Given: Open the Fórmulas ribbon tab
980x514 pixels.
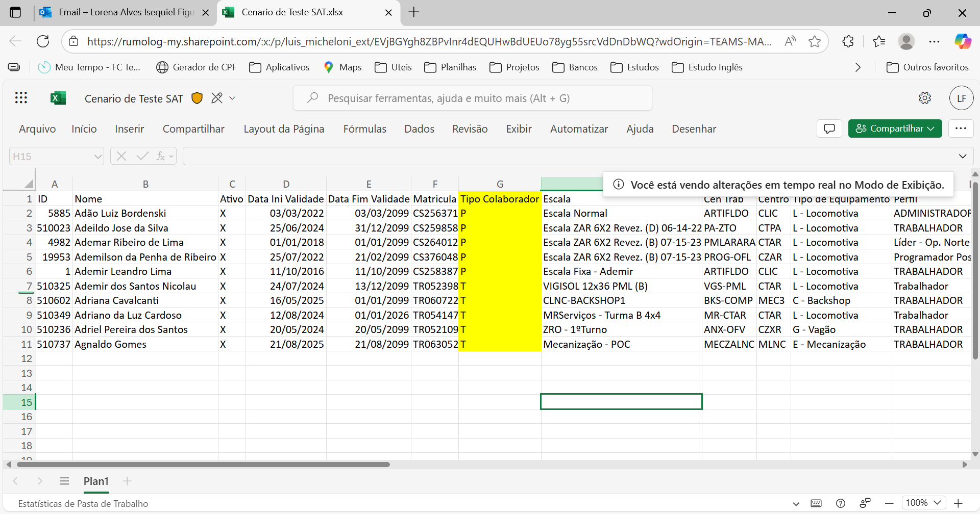Looking at the screenshot, I should [x=364, y=129].
